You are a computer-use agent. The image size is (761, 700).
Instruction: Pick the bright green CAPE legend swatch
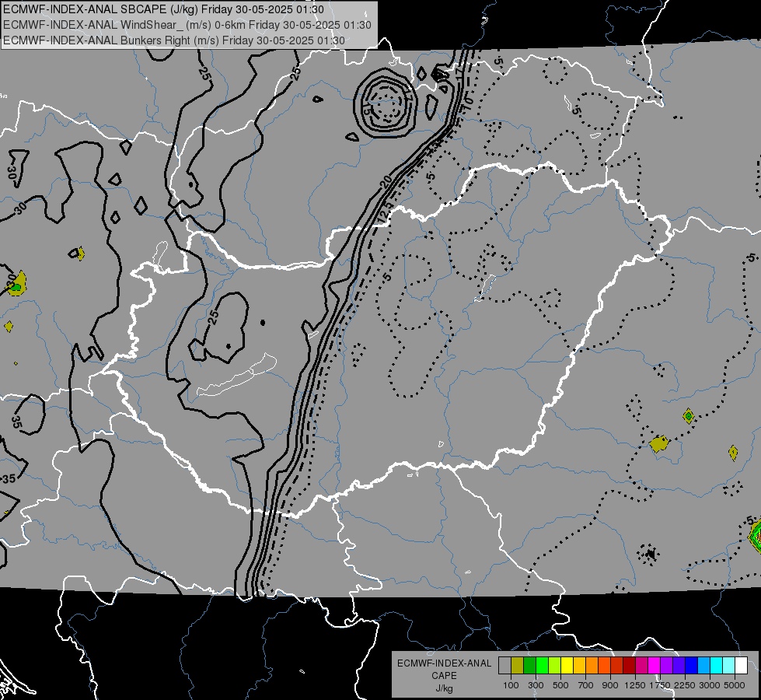542,665
